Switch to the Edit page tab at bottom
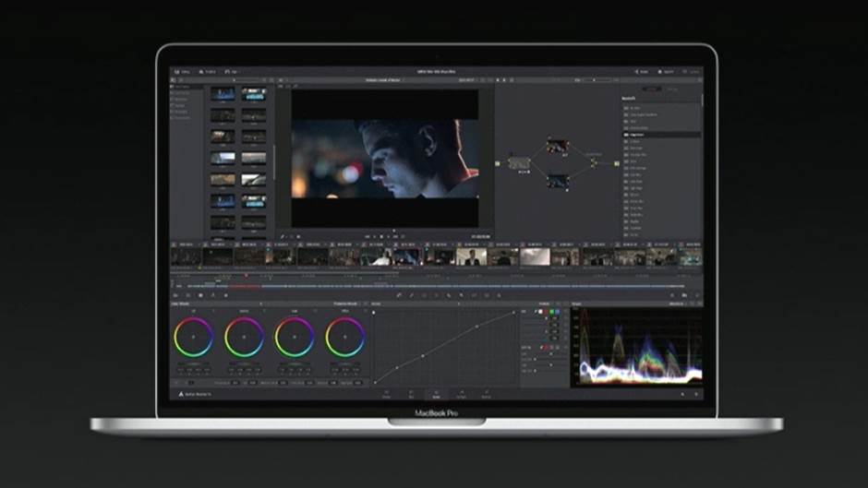 pyautogui.click(x=411, y=393)
